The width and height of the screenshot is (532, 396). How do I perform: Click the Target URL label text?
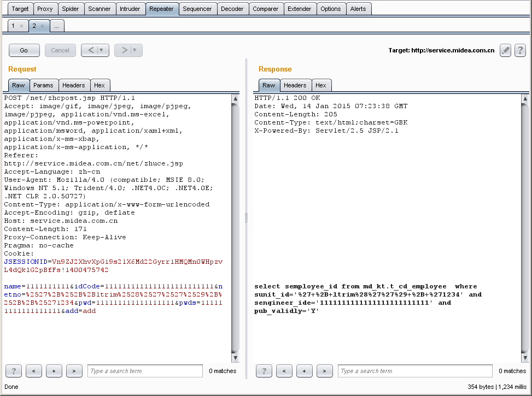coord(441,50)
